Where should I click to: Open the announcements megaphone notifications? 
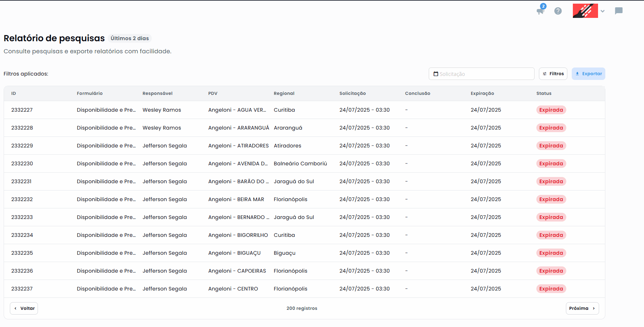[x=540, y=11]
